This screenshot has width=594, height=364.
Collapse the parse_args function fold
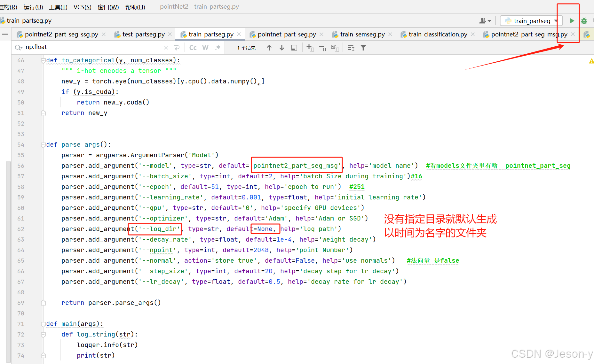coord(43,145)
